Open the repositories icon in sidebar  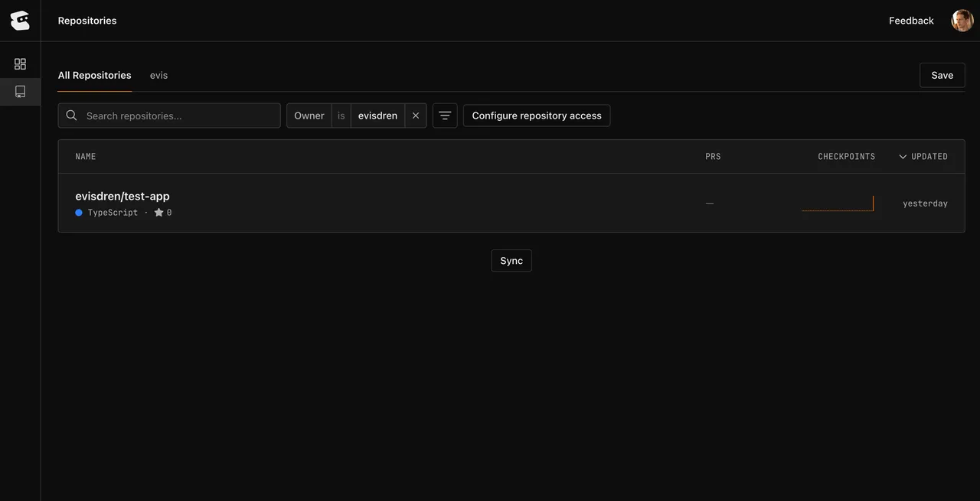tap(20, 92)
